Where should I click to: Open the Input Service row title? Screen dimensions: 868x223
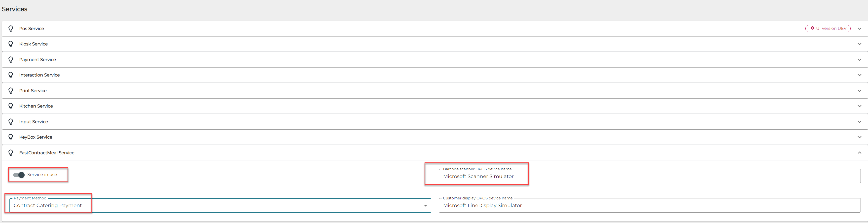[x=33, y=122]
